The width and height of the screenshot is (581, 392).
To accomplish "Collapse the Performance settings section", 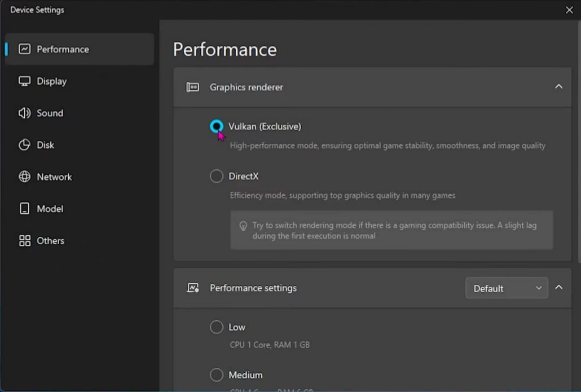I will [558, 287].
